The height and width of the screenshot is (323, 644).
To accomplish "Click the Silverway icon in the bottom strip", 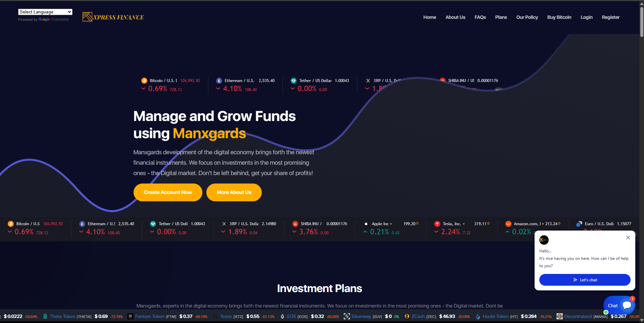I will pyautogui.click(x=347, y=316).
